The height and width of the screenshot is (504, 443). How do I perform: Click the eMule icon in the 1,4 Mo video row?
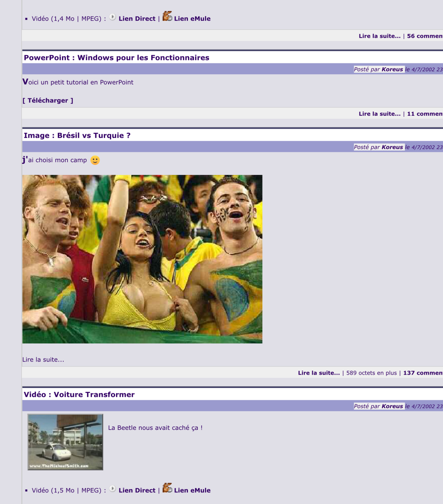[167, 16]
